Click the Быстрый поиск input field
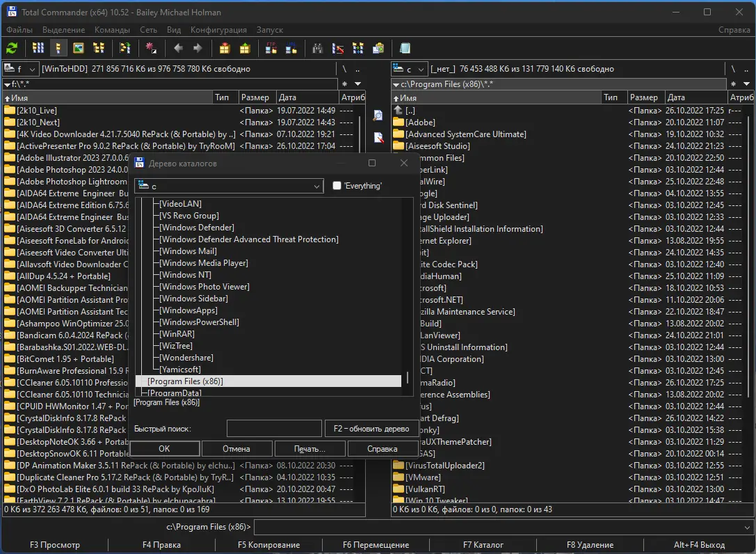This screenshot has width=756, height=554. [x=274, y=429]
